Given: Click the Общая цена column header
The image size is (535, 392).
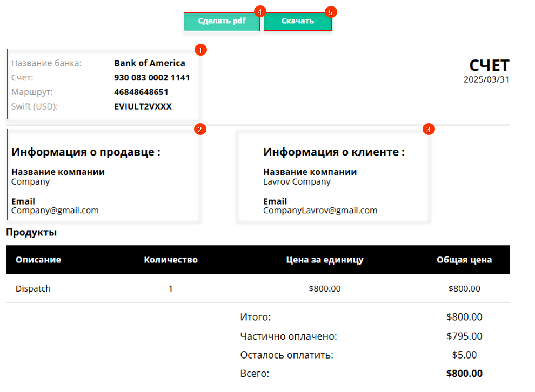Looking at the screenshot, I should point(464,260).
